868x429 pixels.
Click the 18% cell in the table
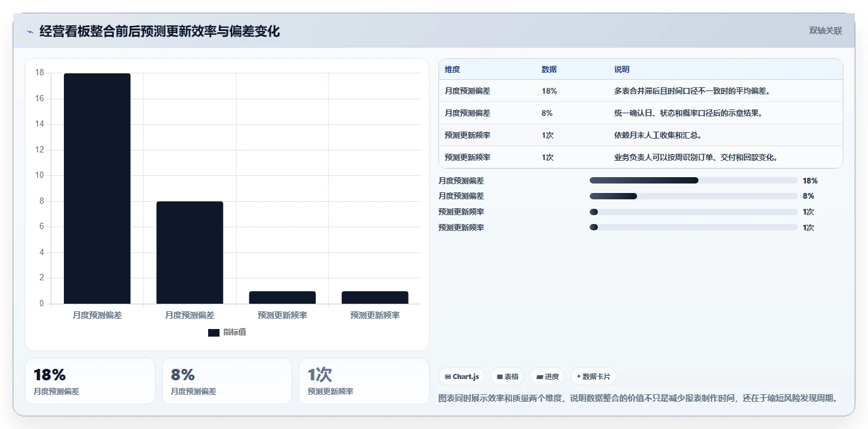coord(549,91)
